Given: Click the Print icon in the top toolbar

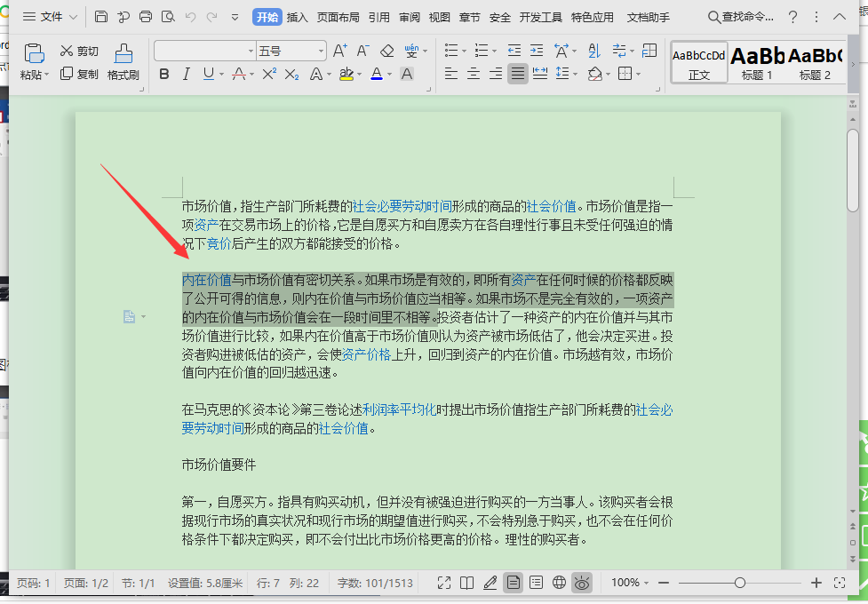Looking at the screenshot, I should coord(146,17).
